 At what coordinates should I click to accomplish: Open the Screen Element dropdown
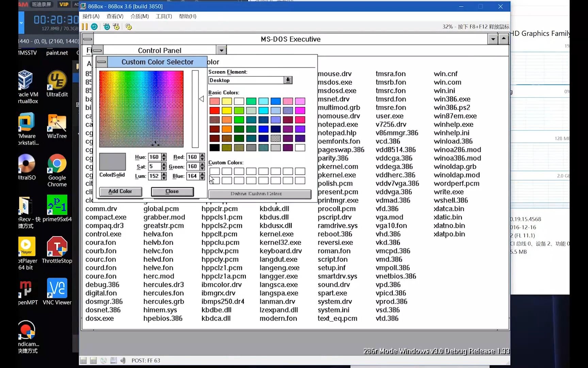click(288, 80)
